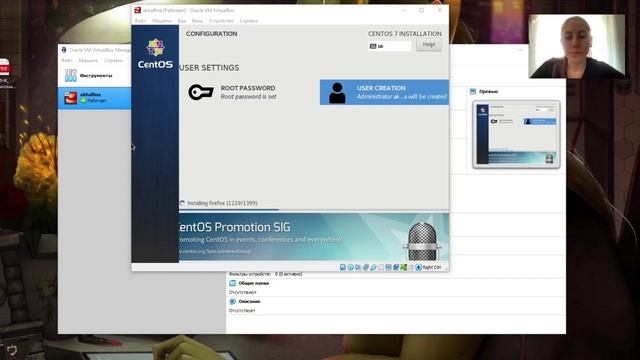Select the VM icon in VirtualBox Manager list
640x360 pixels.
(x=70, y=98)
